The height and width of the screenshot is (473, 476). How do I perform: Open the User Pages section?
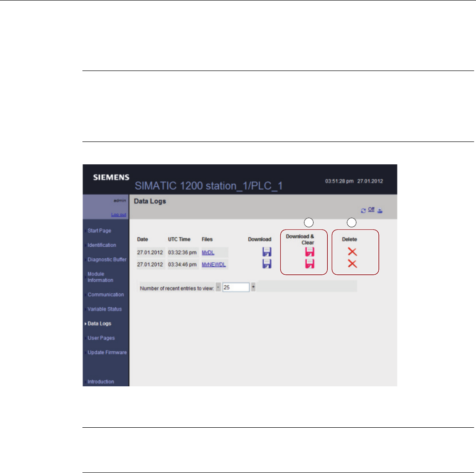(x=101, y=338)
